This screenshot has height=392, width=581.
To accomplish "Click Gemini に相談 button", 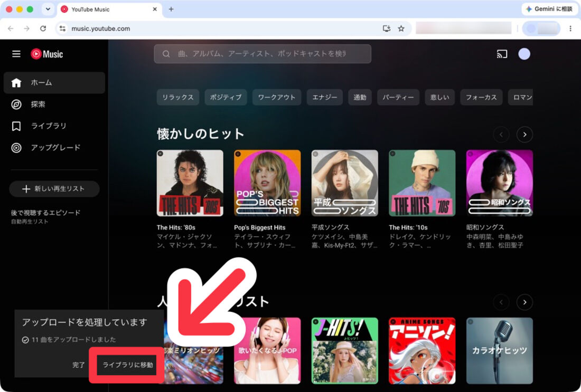I will 549,9.
